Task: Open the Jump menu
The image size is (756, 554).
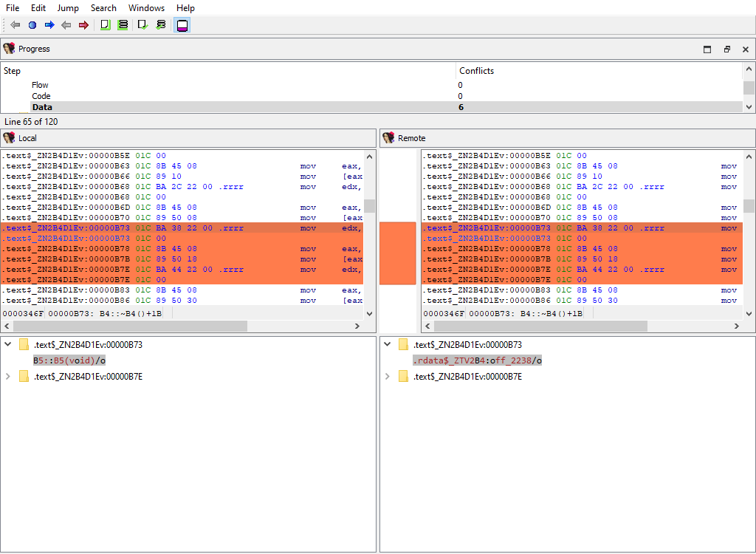Action: pos(68,8)
